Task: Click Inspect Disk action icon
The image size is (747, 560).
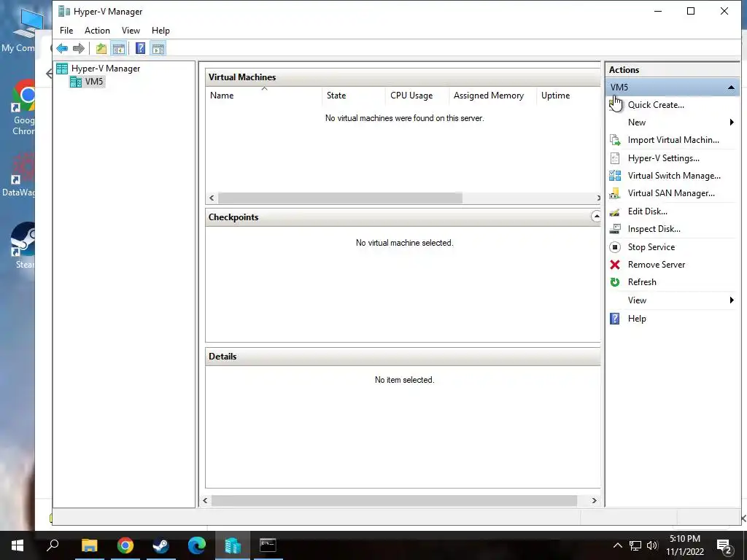Action: click(x=615, y=229)
